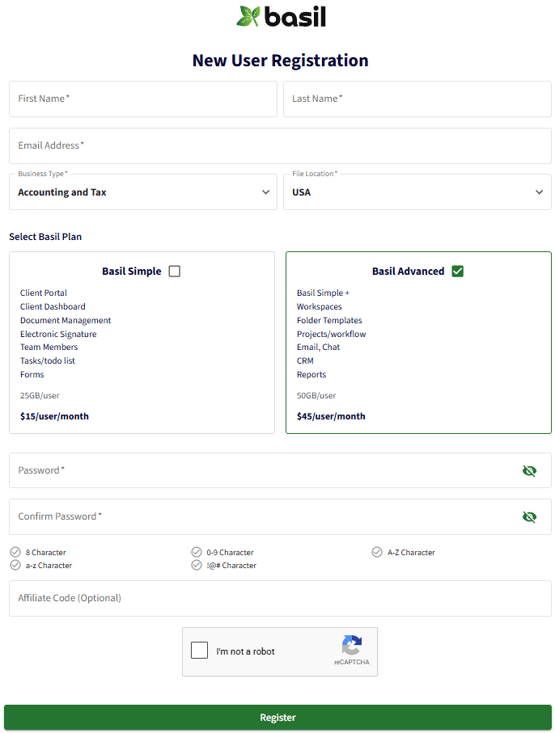The height and width of the screenshot is (733, 555).
Task: Click the Reports feature text
Action: pos(311,374)
